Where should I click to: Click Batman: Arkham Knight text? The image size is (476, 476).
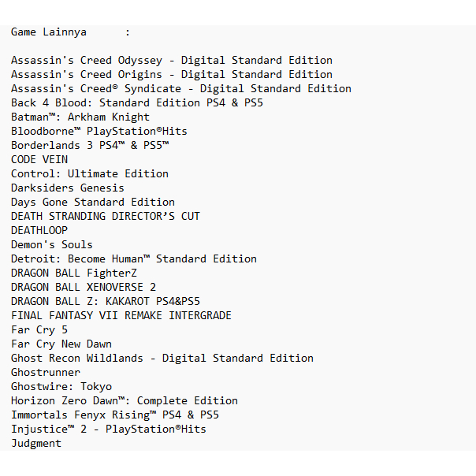click(80, 117)
